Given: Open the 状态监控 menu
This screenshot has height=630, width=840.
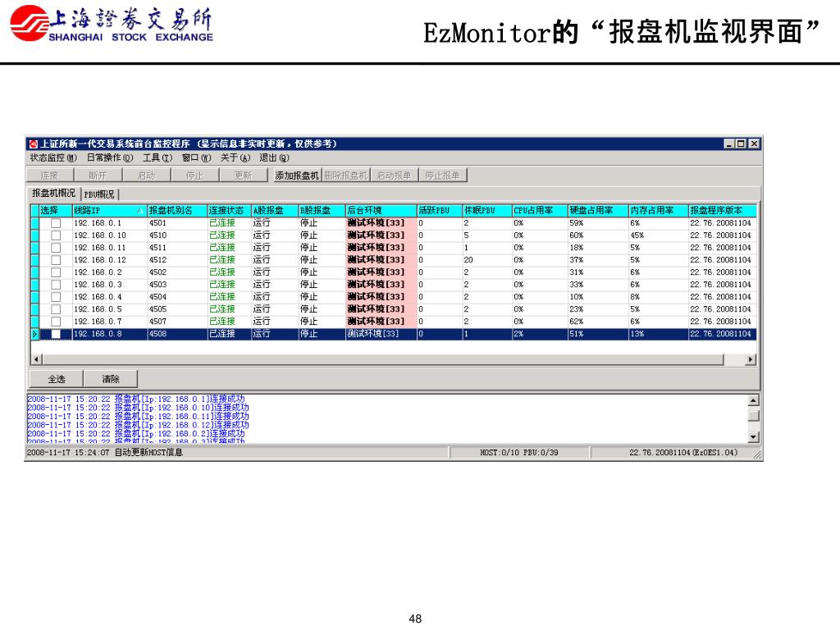Looking at the screenshot, I should (x=53, y=158).
